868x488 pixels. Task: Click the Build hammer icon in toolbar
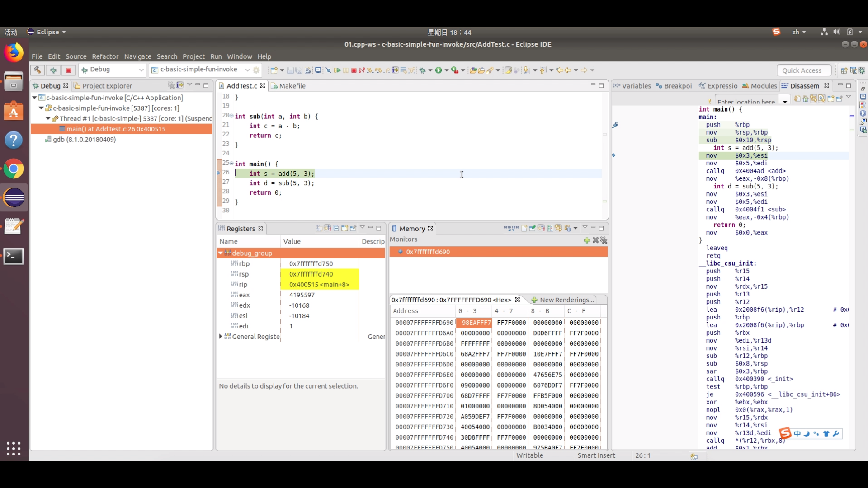coord(38,70)
